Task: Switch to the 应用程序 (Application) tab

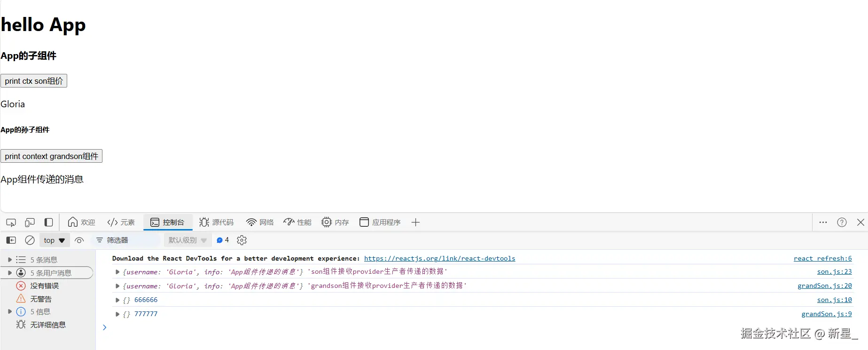Action: [x=380, y=223]
